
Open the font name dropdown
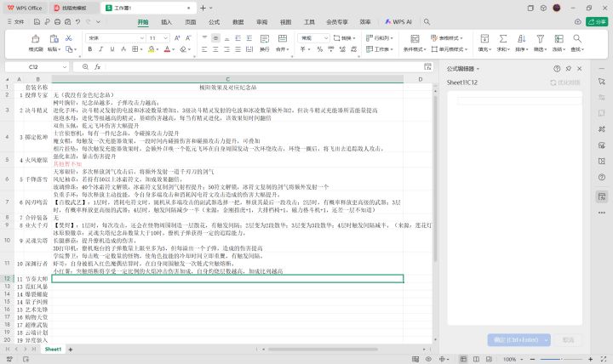(115, 38)
